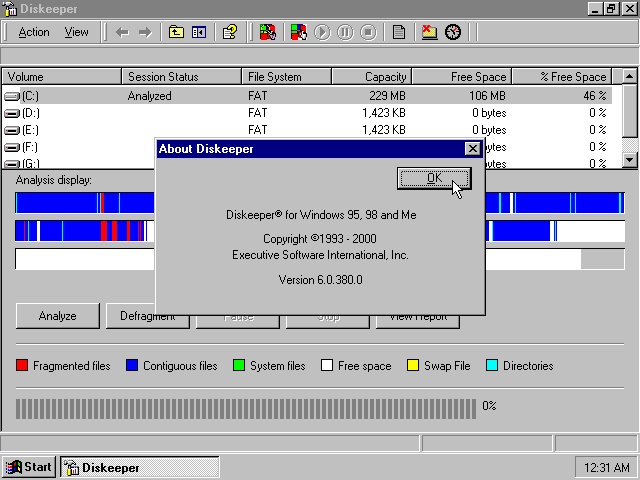Click the Free space white swatch

[x=327, y=365]
